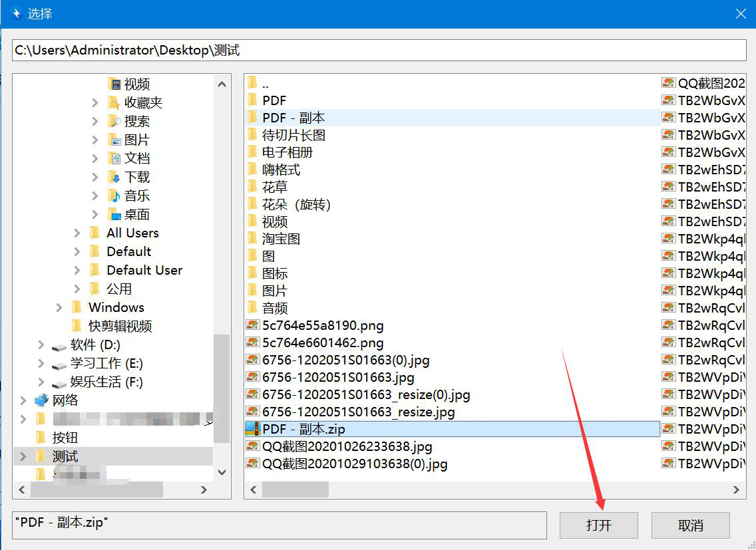Click the 音频 folder icon in the list
Viewport: 756px width, 550px height.
(x=252, y=308)
